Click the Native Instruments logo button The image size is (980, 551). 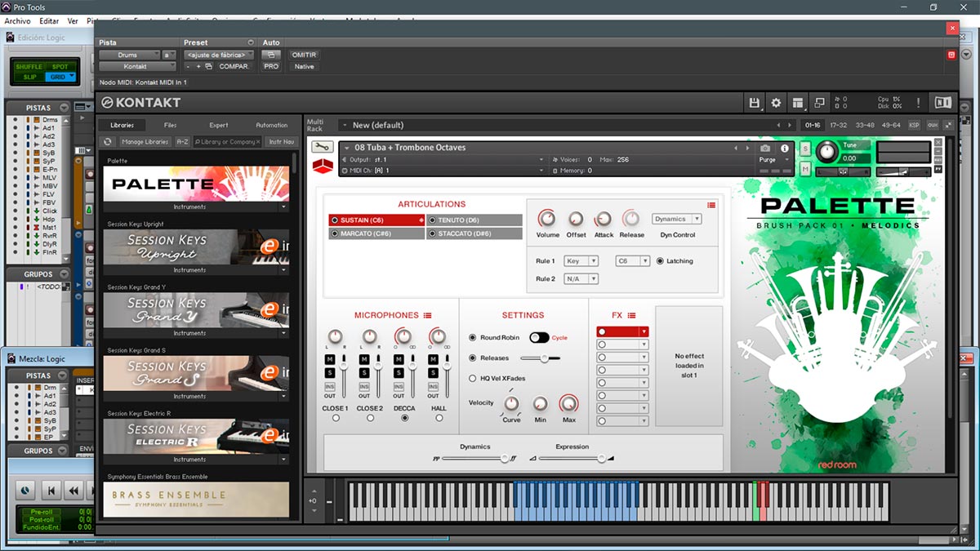point(943,103)
